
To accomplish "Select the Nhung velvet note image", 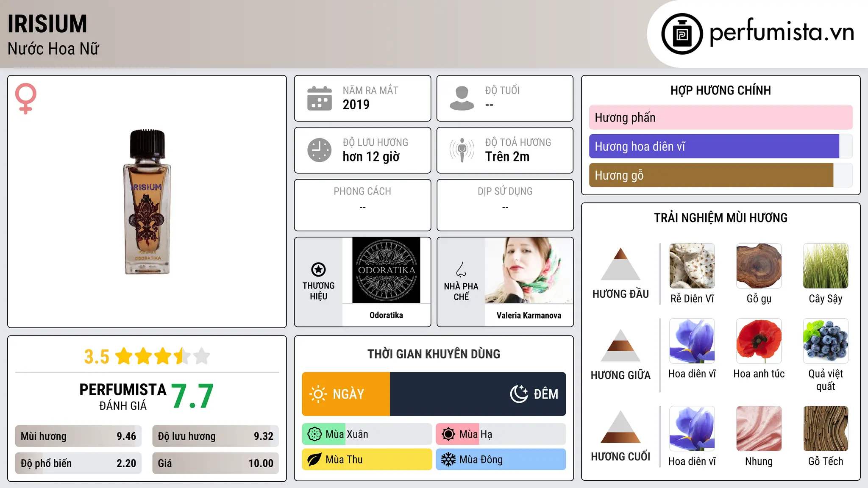I will pyautogui.click(x=759, y=429).
